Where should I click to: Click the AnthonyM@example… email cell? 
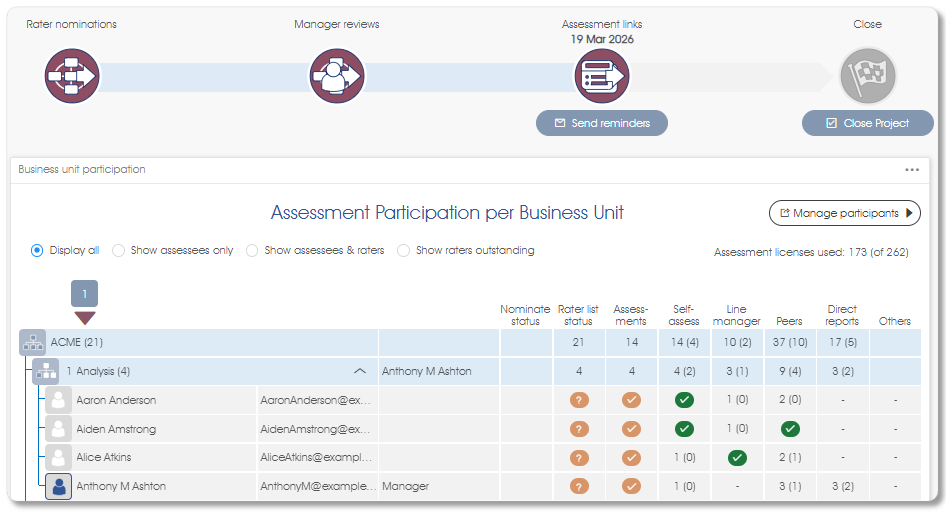[x=317, y=486]
